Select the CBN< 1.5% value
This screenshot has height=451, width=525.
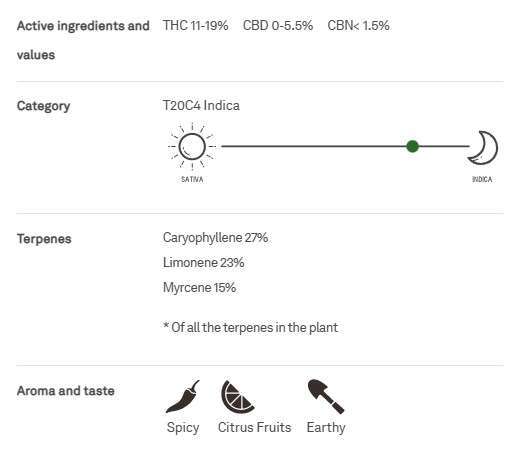pyautogui.click(x=359, y=25)
